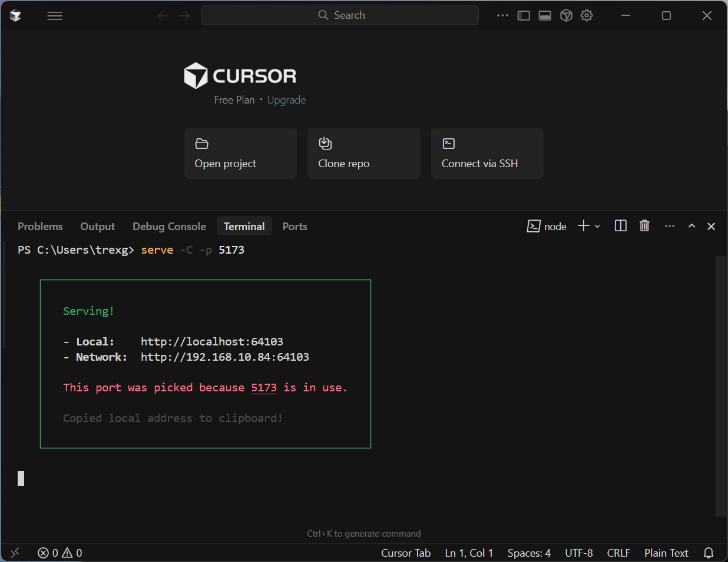The width and height of the screenshot is (728, 562).
Task: Open the terminal panel more actions menu
Action: [x=670, y=226]
